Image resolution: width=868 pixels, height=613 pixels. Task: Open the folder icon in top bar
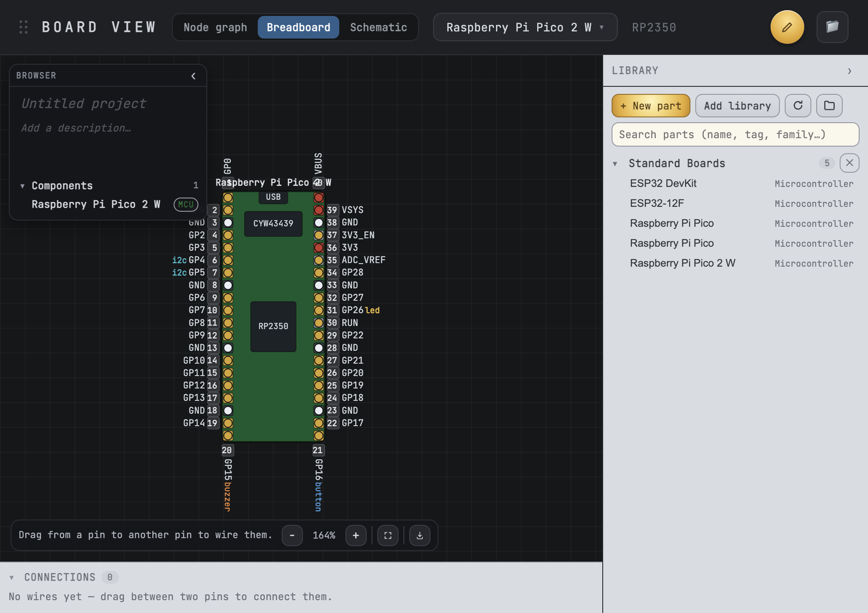click(832, 27)
